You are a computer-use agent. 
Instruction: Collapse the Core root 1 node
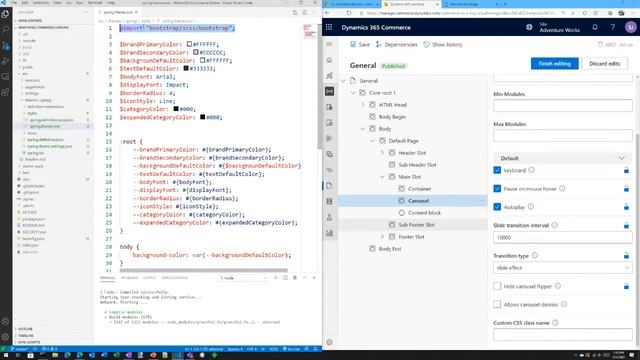click(x=353, y=93)
